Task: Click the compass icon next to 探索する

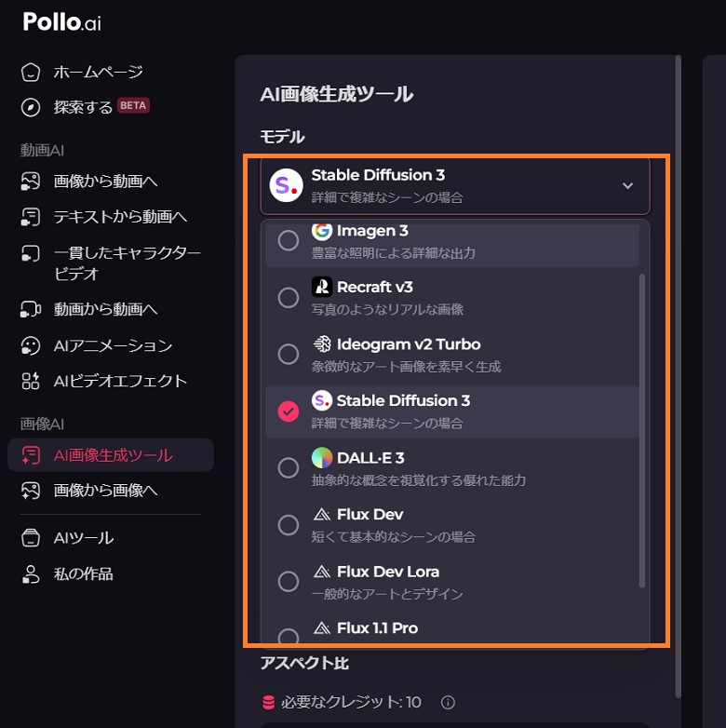Action: (31, 107)
